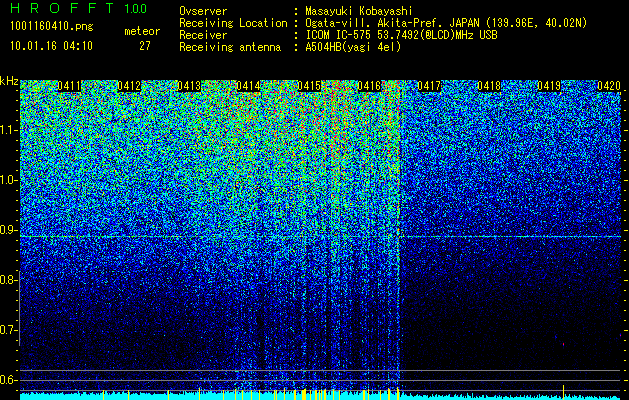Click the 0.7 kHz axis label
Image resolution: width=629 pixels, height=400 pixels.
[8, 330]
